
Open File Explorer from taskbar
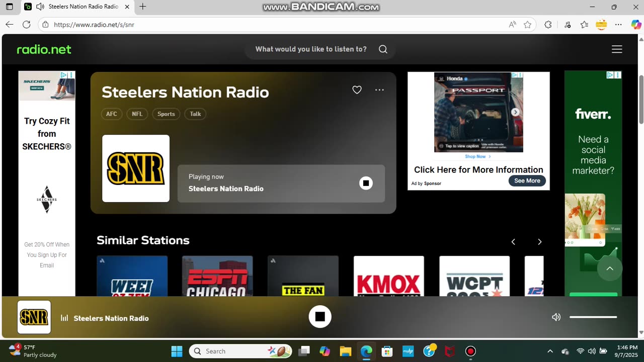[345, 351]
